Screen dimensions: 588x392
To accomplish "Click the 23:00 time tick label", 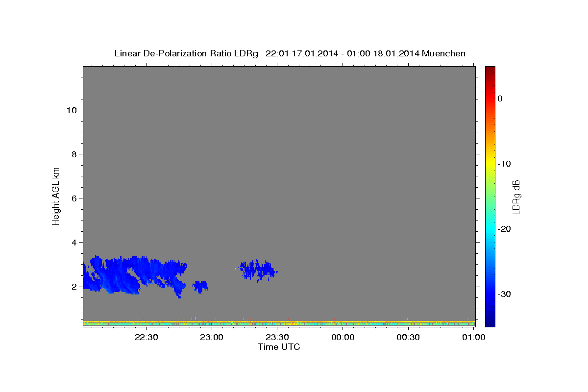I will point(212,337).
